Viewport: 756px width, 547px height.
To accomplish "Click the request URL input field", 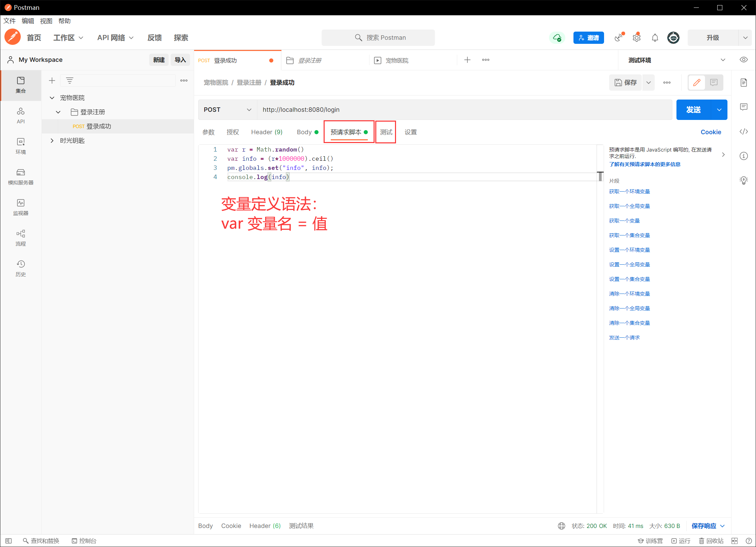I will (464, 110).
